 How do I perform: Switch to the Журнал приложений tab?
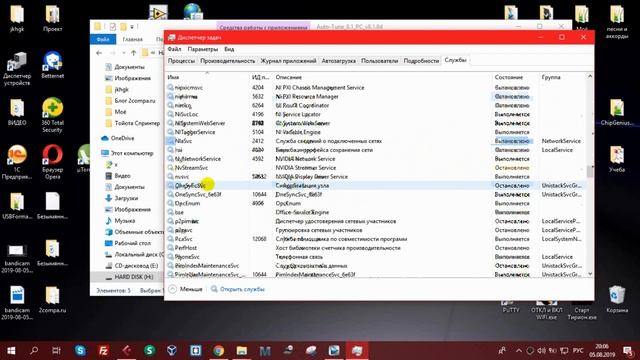coord(288,61)
